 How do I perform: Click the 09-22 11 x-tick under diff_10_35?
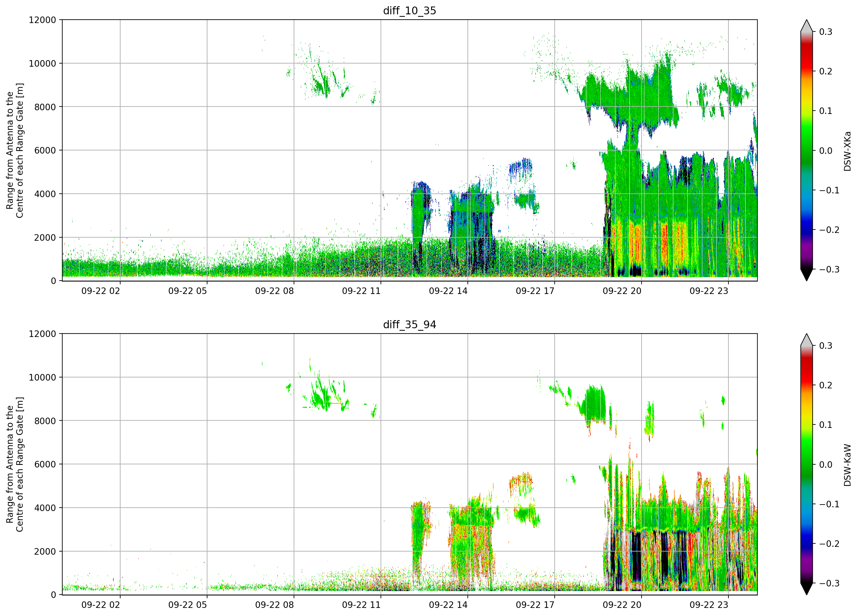point(361,291)
